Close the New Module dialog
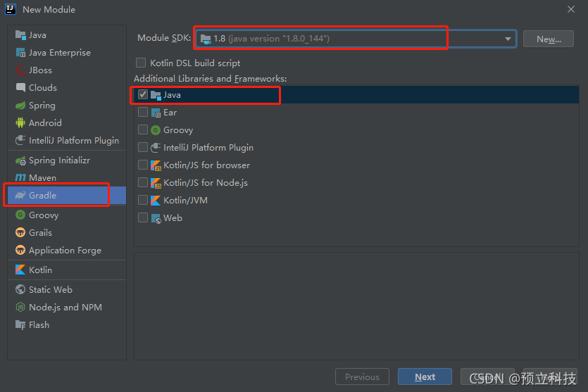The width and height of the screenshot is (588, 392). [x=571, y=9]
